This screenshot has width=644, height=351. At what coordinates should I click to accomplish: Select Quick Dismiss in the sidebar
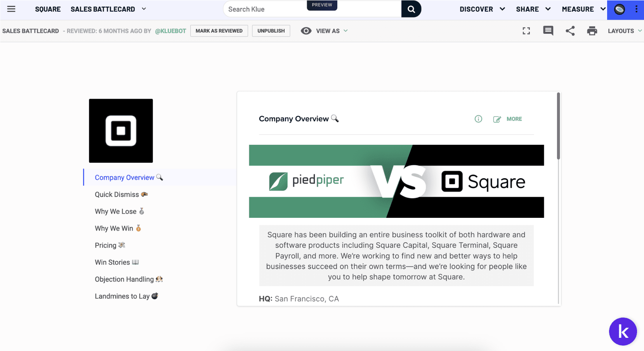pyautogui.click(x=117, y=195)
